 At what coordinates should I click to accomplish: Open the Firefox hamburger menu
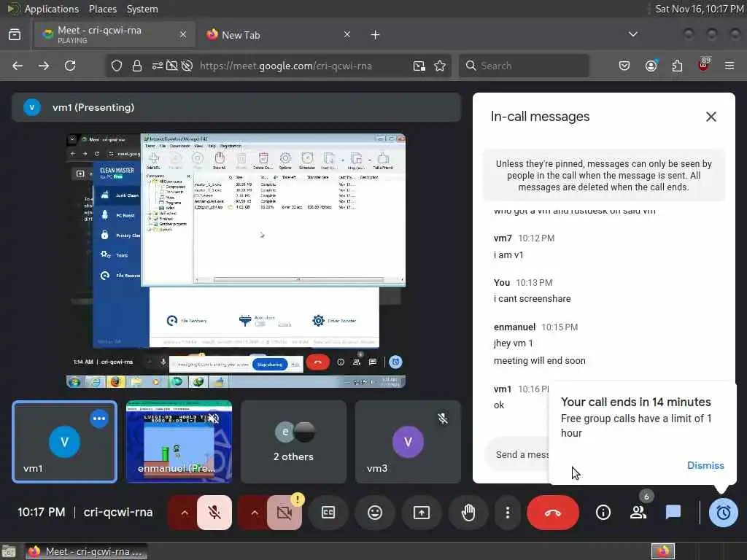[729, 66]
